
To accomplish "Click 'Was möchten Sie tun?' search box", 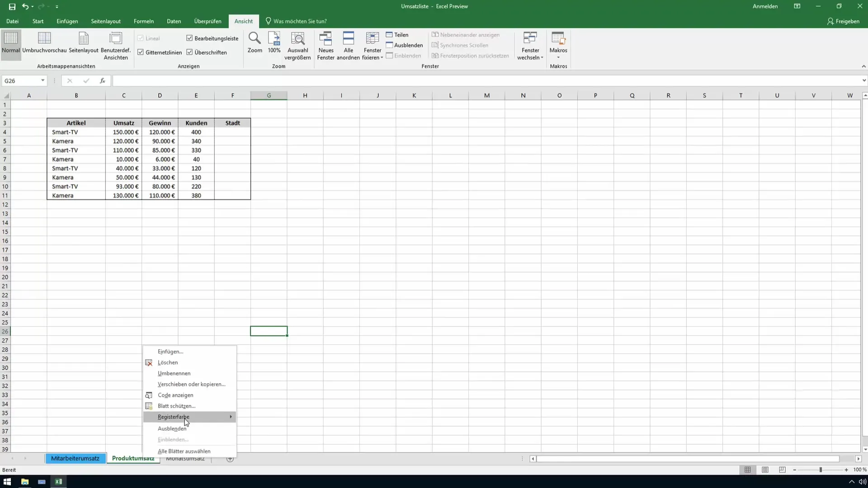I will tap(296, 21).
